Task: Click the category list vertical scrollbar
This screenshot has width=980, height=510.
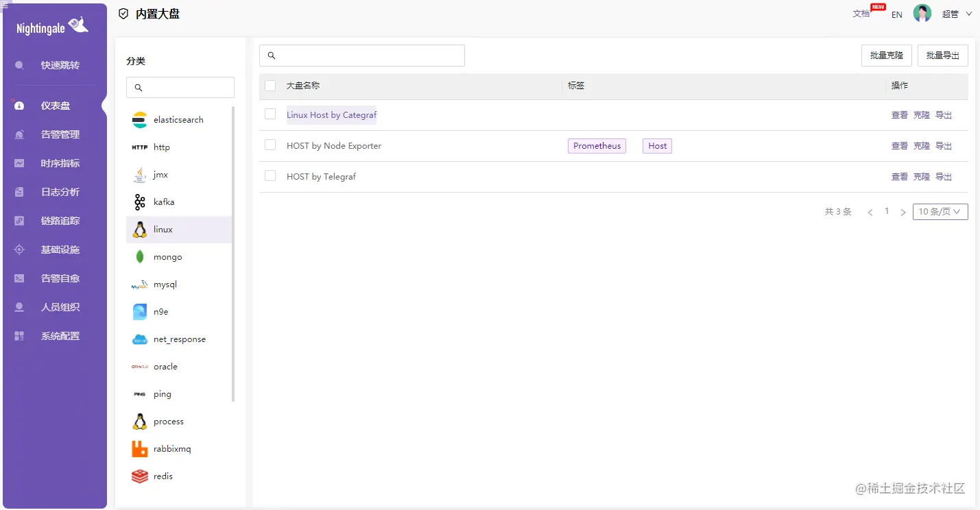Action: pyautogui.click(x=233, y=254)
